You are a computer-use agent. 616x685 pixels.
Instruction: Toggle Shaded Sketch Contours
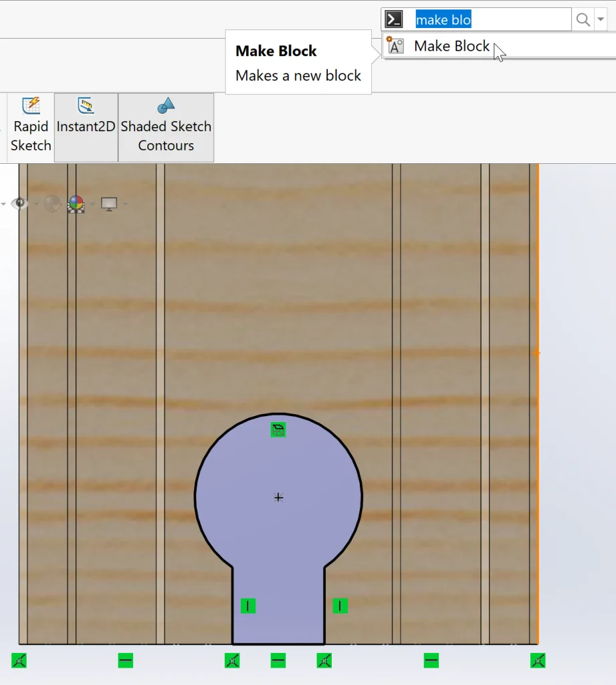166,126
